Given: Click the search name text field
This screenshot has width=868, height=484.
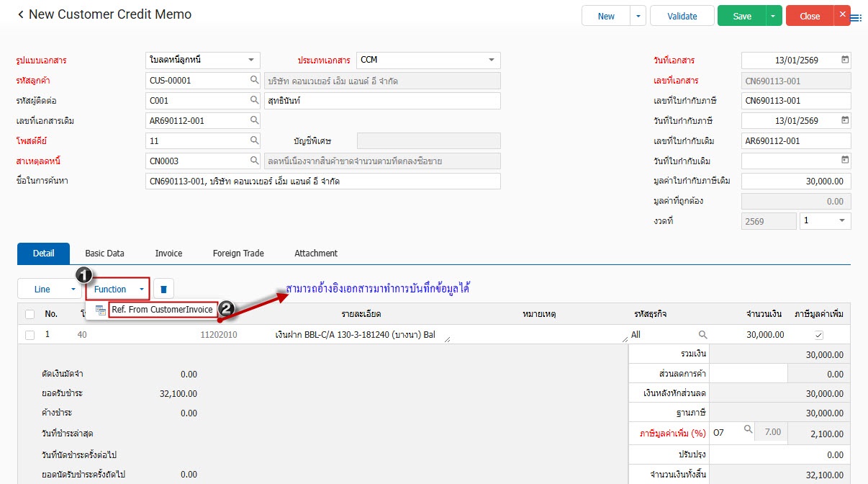Looking at the screenshot, I should point(322,181).
